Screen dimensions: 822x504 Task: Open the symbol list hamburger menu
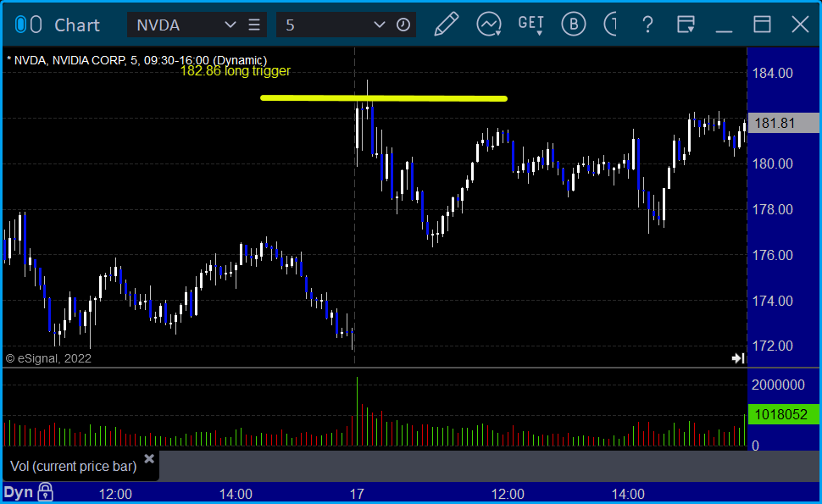point(254,25)
